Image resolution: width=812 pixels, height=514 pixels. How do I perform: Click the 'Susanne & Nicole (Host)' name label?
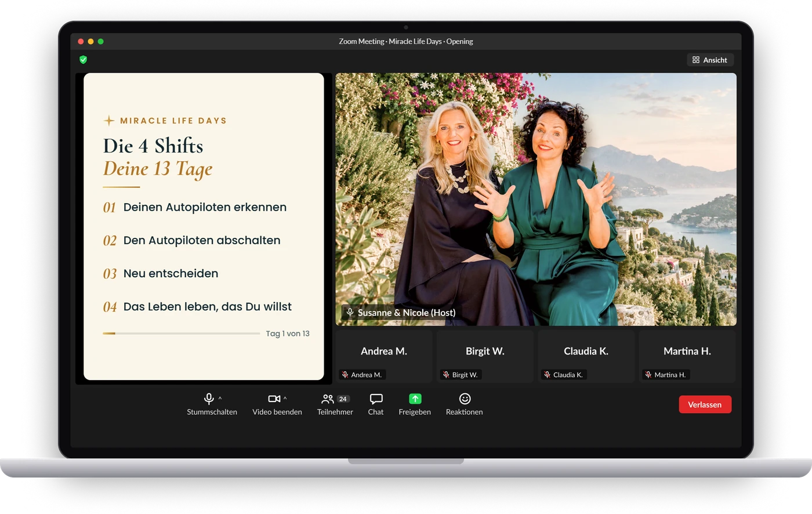point(407,312)
